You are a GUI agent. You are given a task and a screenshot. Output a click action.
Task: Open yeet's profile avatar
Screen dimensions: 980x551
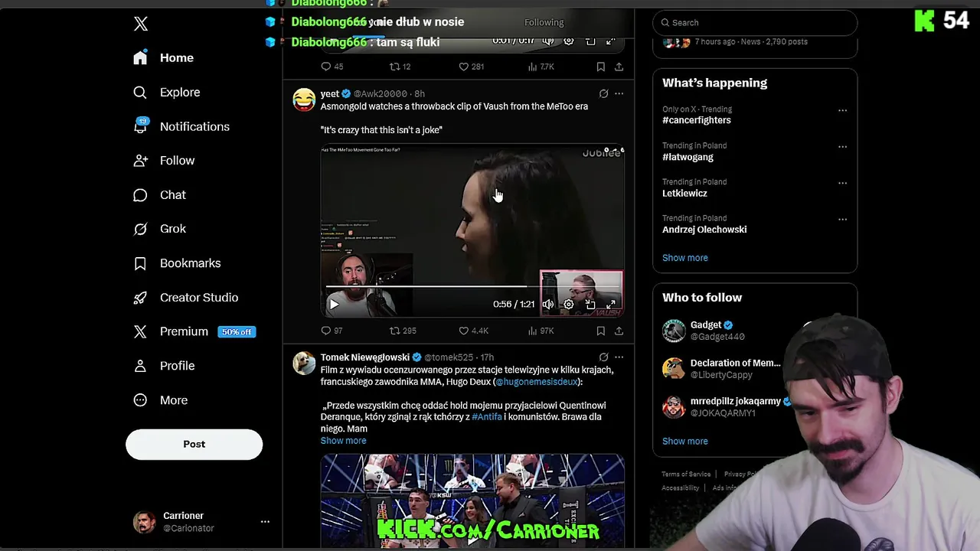click(304, 99)
